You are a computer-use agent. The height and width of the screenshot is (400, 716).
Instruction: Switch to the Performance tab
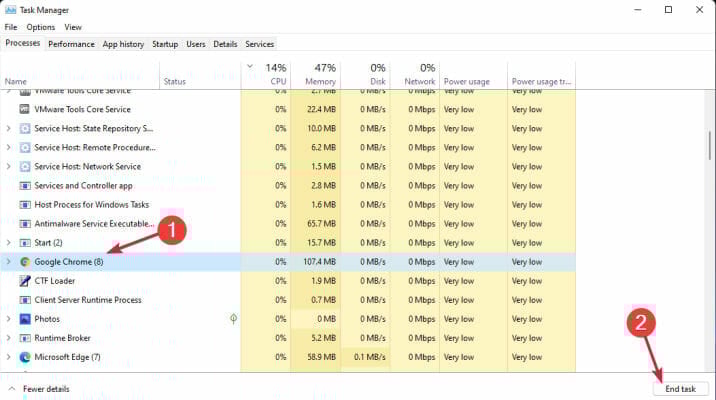pos(71,44)
